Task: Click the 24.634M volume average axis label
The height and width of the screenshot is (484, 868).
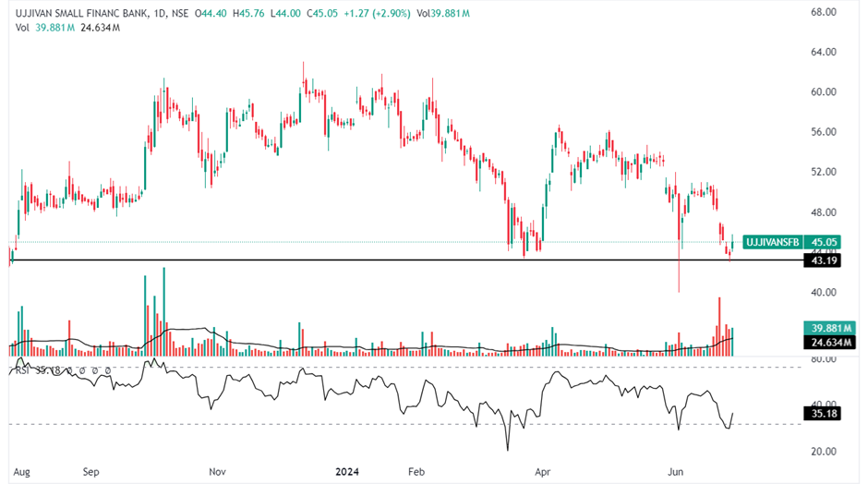Action: coord(831,344)
